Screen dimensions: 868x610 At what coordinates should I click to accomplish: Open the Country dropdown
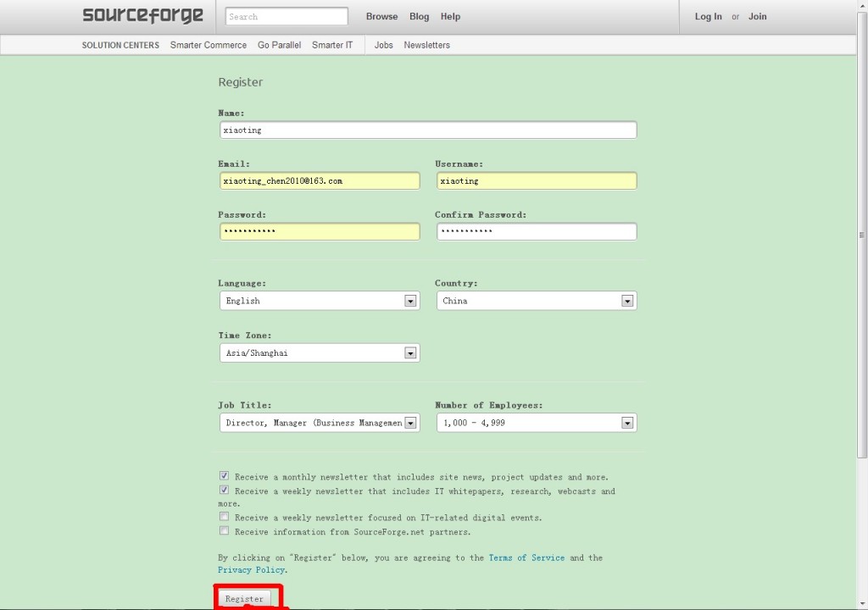(537, 301)
